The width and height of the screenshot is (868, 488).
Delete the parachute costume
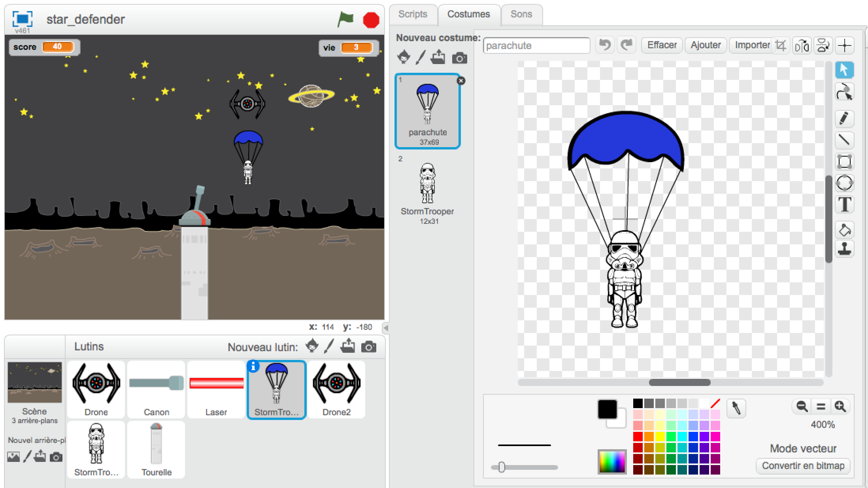(x=461, y=81)
